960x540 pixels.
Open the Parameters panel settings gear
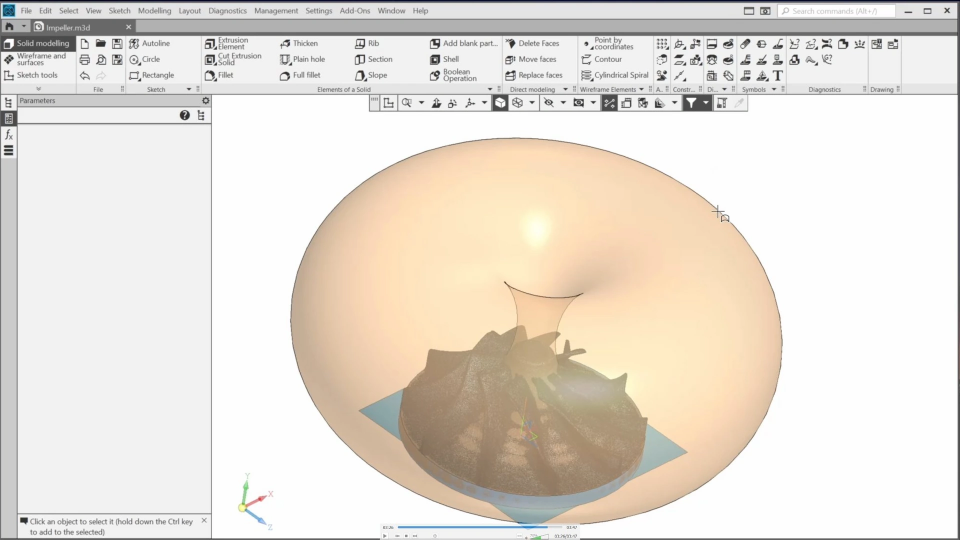(206, 101)
